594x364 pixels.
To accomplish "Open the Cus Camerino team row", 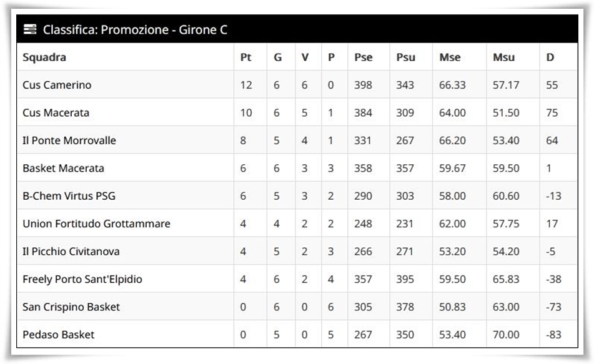I will [297, 84].
